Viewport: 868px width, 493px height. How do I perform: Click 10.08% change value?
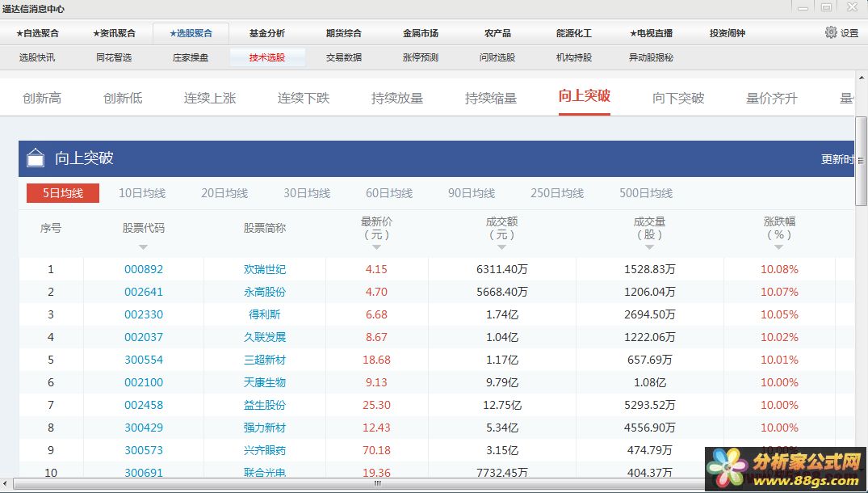[x=779, y=270]
